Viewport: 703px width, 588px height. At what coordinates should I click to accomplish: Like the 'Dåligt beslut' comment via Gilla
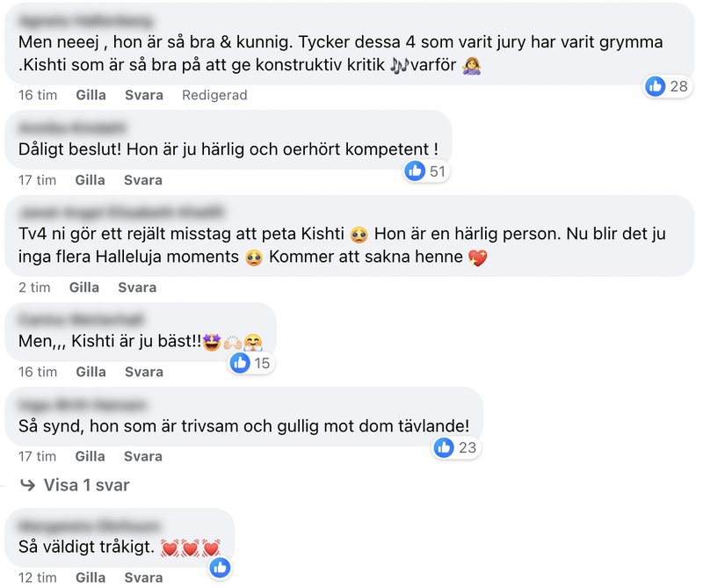(91, 180)
